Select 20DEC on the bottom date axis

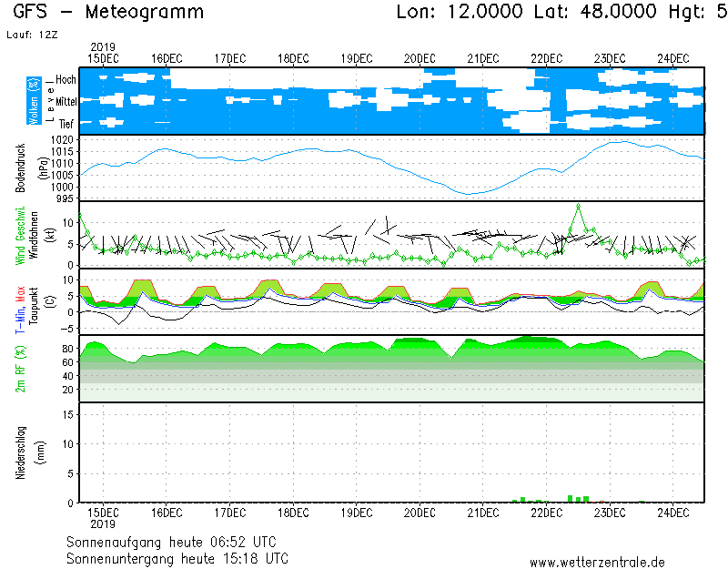420,513
